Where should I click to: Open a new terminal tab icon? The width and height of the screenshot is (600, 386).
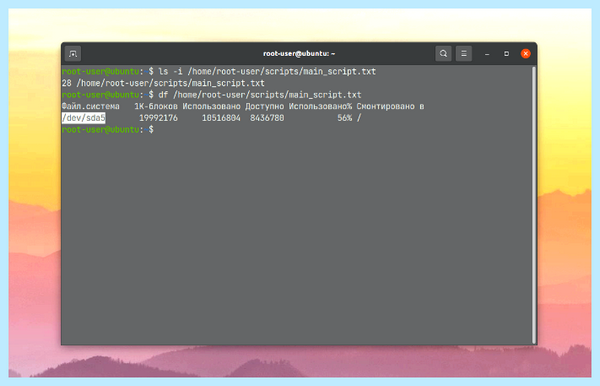point(73,54)
